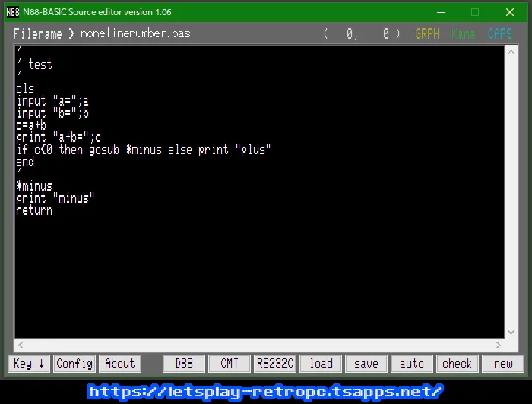This screenshot has width=532, height=404.
Task: Run the check syntax button
Action: pyautogui.click(x=458, y=364)
